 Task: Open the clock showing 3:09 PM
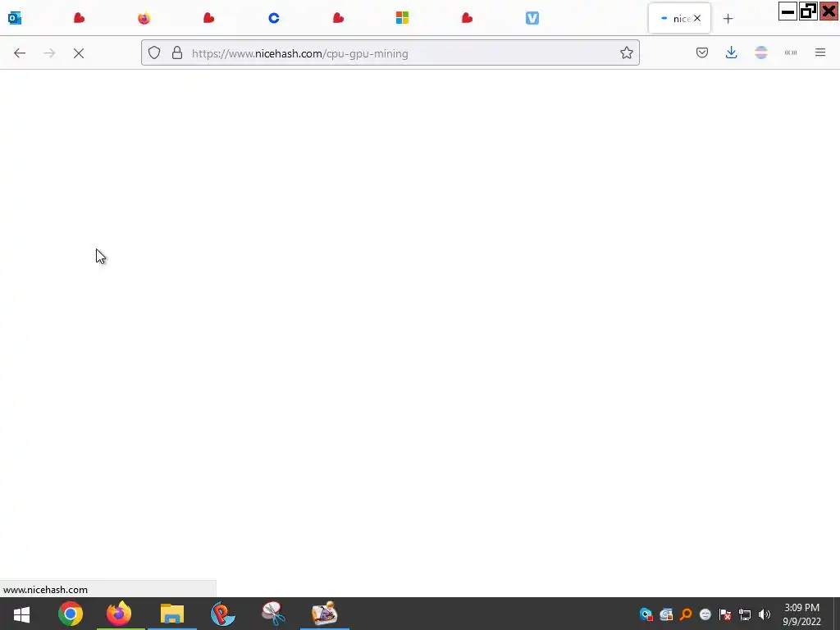[x=801, y=614]
